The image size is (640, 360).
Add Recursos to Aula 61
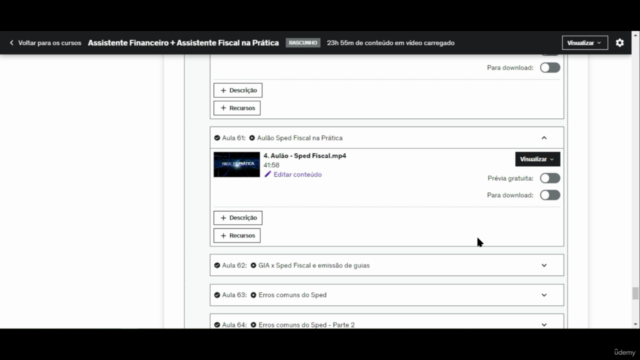point(237,236)
